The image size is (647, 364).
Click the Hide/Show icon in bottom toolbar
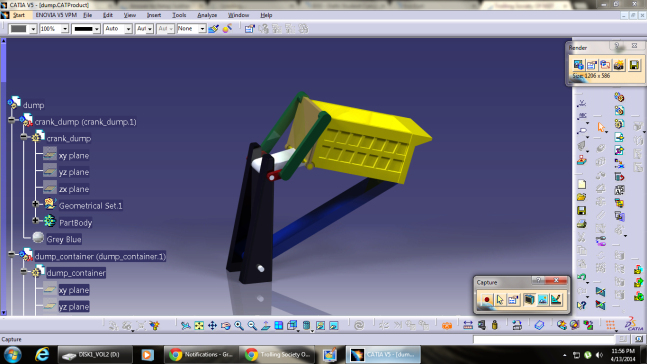pos(321,326)
